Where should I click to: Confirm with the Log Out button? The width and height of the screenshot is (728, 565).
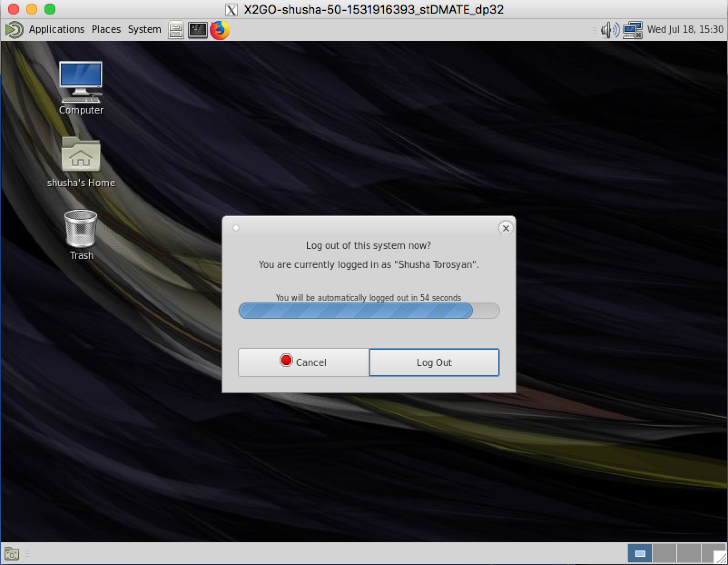[434, 362]
